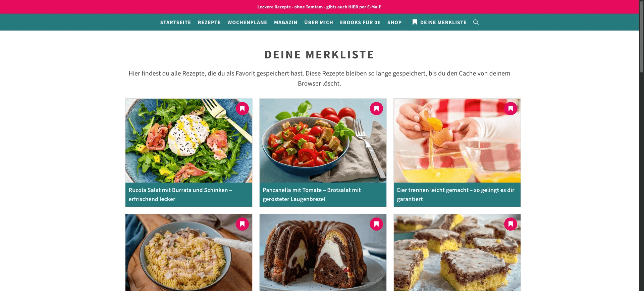
Task: Open the Rucola Salat mit Burrata title
Action: [x=180, y=194]
